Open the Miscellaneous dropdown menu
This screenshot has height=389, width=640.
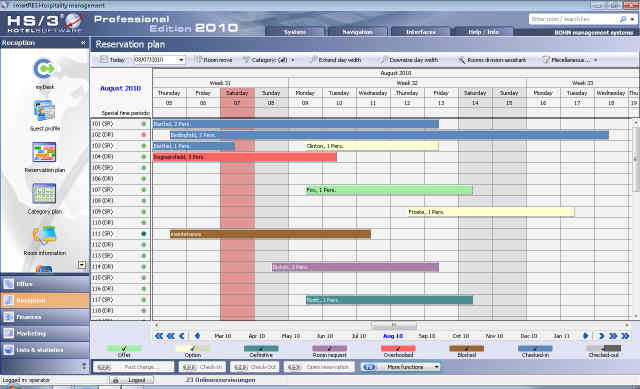point(596,60)
